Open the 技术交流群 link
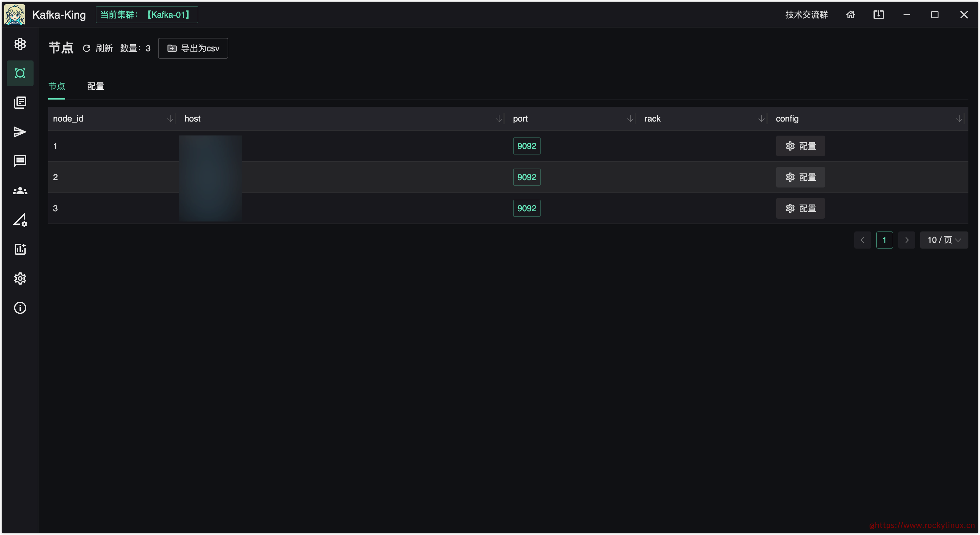 (806, 14)
